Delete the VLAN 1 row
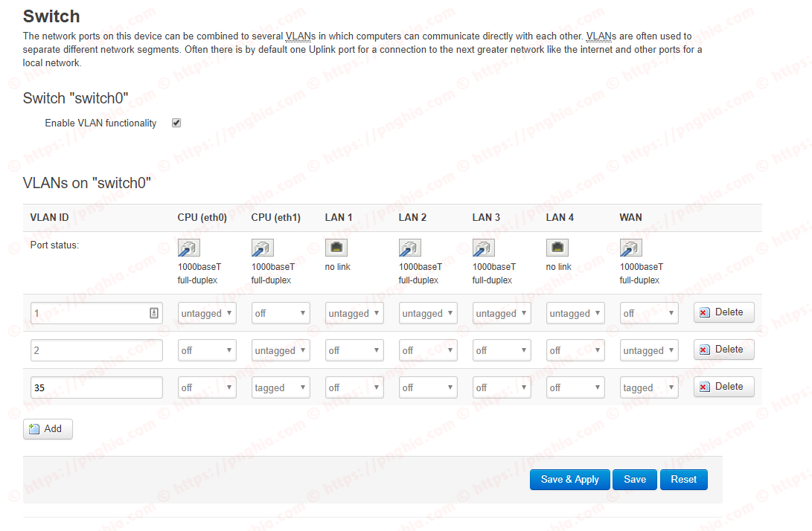 tap(723, 312)
